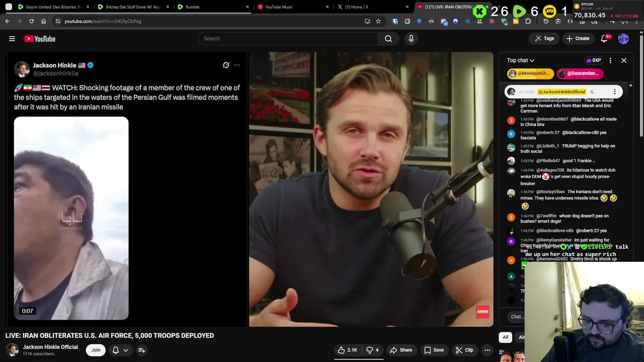Click the Tags extension button
The image size is (644, 362).
coord(544,39)
